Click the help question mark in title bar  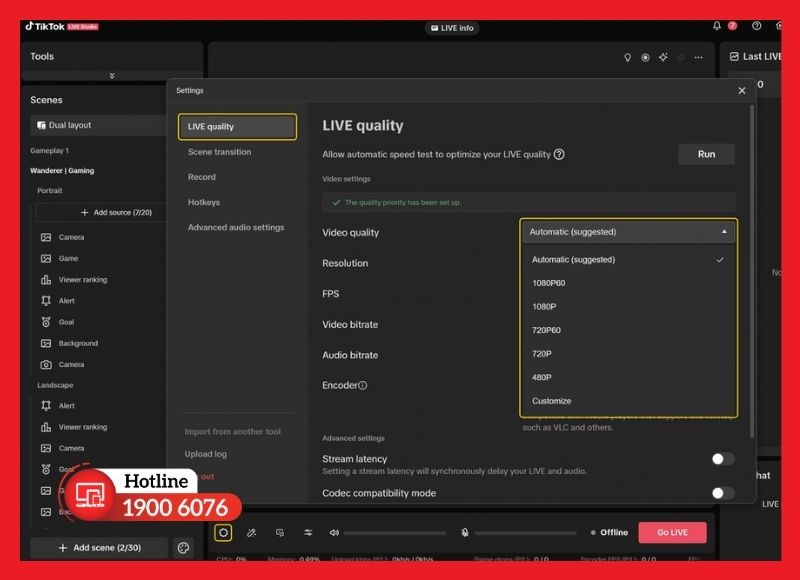(x=757, y=26)
